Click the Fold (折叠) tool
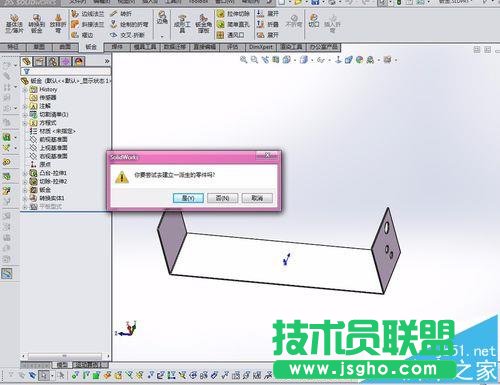Screen dimensions: 500x385 (268, 24)
